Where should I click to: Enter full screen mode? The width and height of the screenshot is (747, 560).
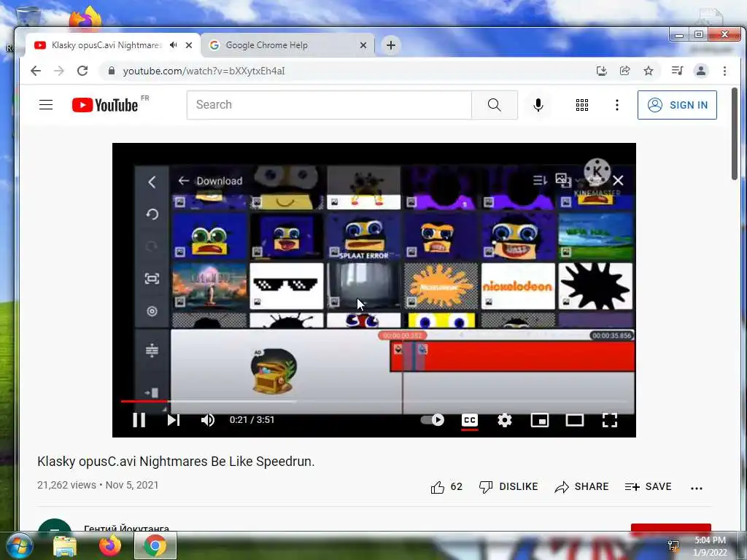(x=610, y=419)
